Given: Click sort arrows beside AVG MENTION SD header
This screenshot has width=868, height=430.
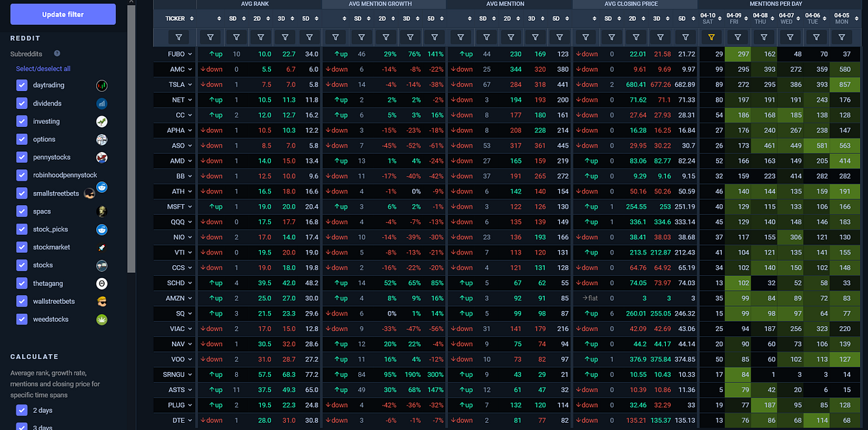Looking at the screenshot, I should coord(493,18).
